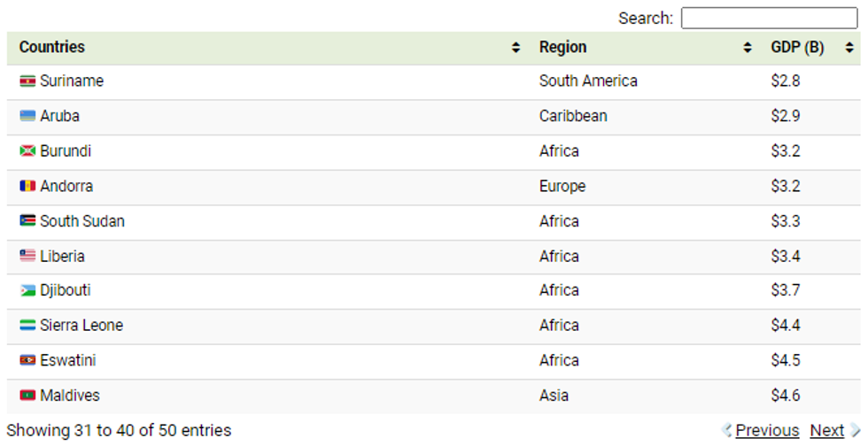Click the Andorra flag icon

coord(27,187)
